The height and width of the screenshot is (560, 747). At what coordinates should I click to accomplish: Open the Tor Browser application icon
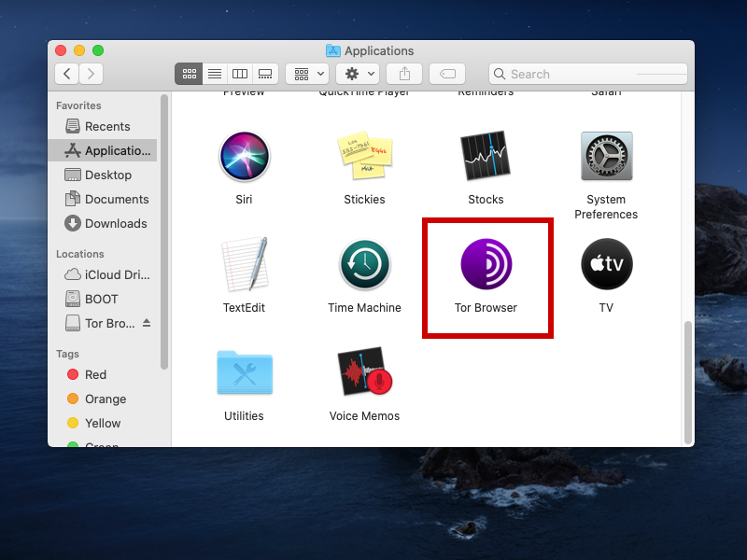pos(486,264)
